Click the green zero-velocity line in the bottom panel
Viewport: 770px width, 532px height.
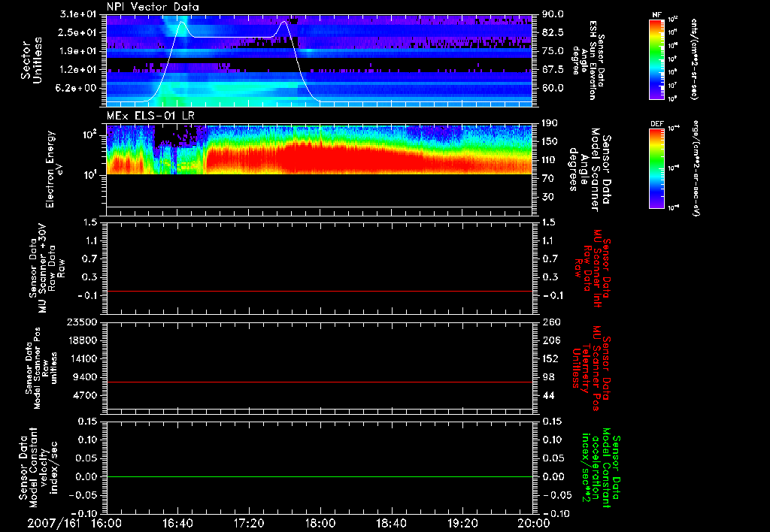(320, 476)
